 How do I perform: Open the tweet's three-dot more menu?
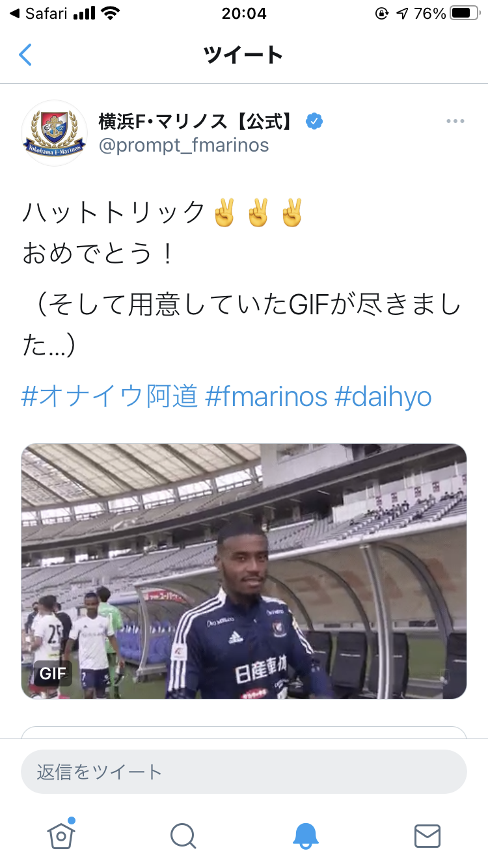pyautogui.click(x=455, y=122)
